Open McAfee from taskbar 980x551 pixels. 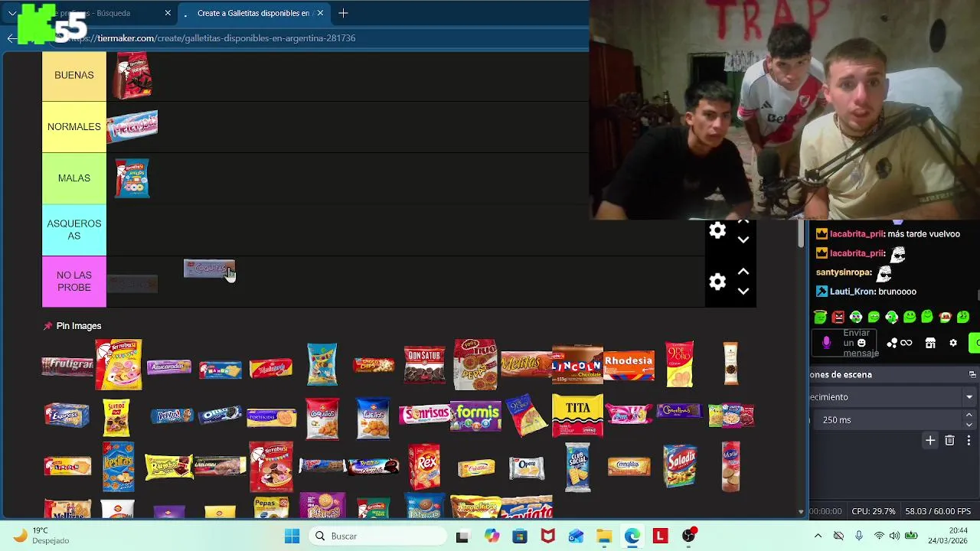pyautogui.click(x=547, y=536)
